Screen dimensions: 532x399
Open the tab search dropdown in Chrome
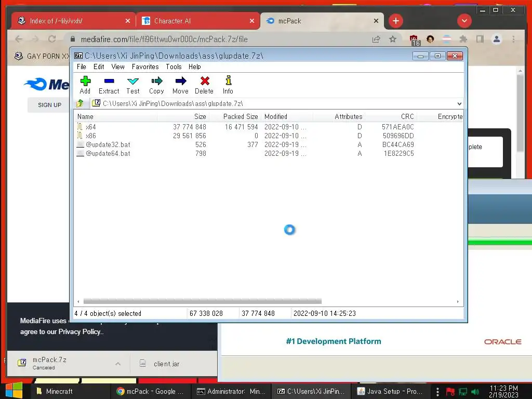[x=464, y=21]
